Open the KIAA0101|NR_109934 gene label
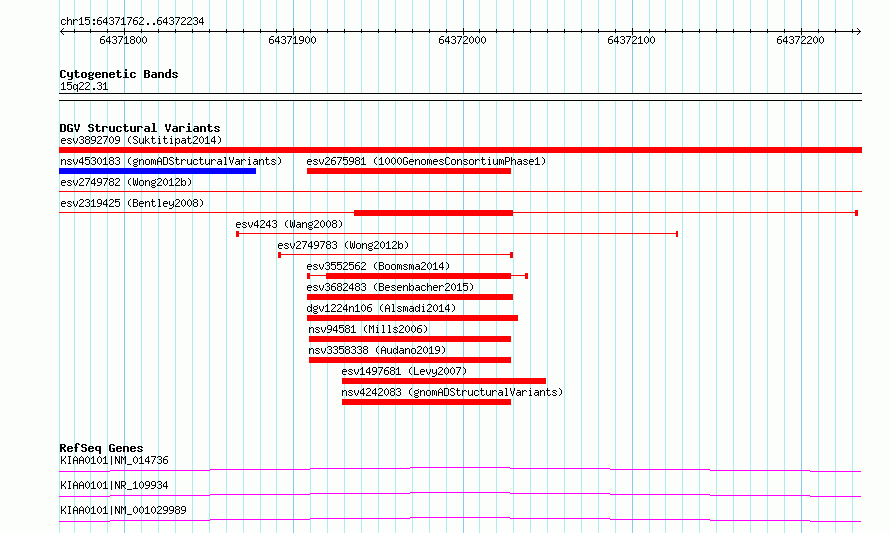 pyautogui.click(x=114, y=485)
